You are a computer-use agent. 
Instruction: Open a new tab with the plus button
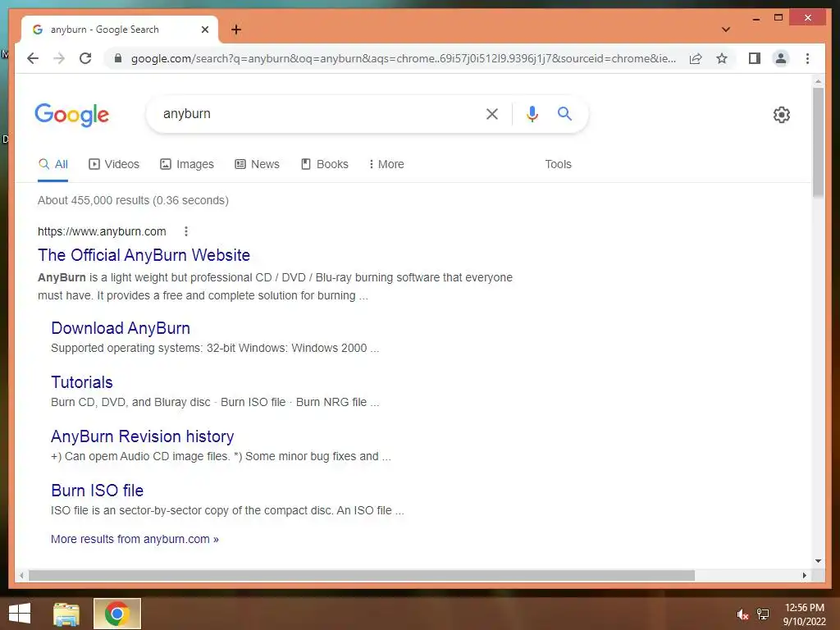click(x=235, y=30)
